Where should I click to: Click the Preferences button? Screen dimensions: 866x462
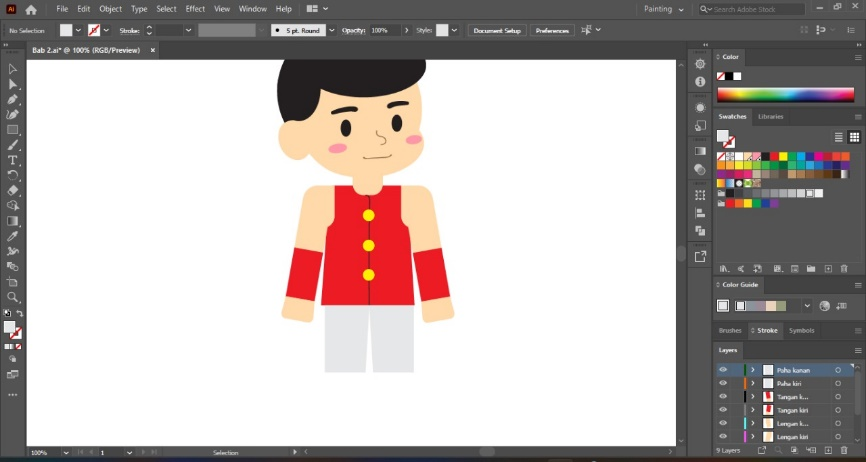552,30
